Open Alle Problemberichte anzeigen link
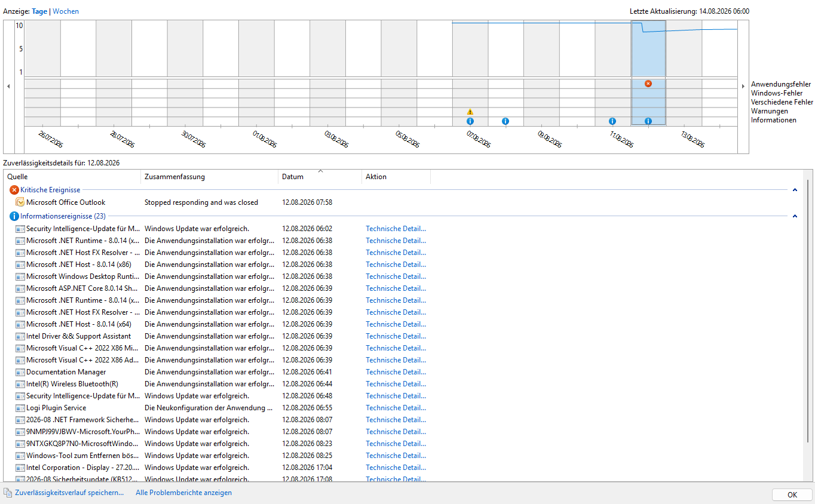This screenshot has width=815, height=504. (183, 493)
